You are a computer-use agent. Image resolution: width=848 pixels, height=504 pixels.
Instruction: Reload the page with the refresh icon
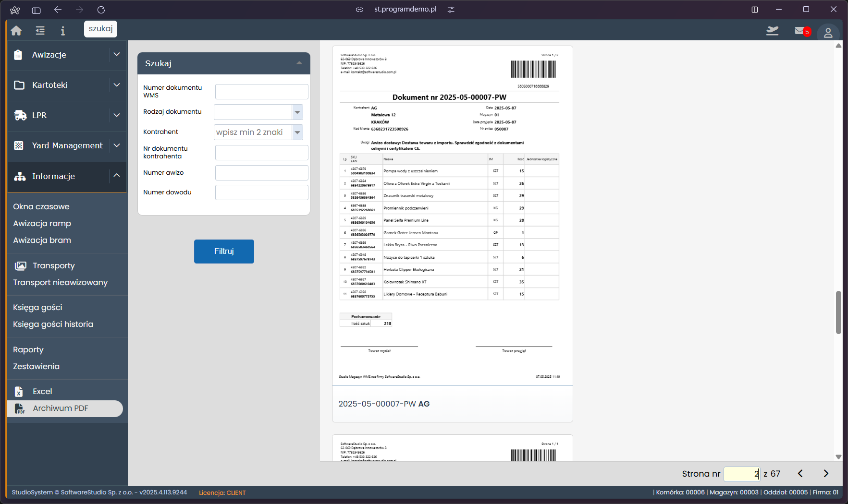[x=101, y=10]
